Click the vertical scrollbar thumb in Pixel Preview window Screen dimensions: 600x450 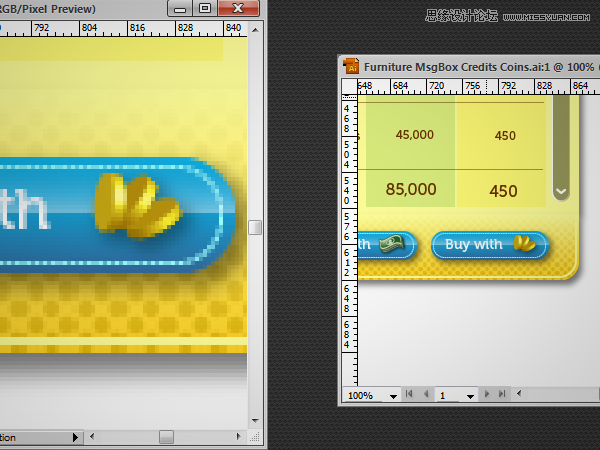(x=255, y=227)
